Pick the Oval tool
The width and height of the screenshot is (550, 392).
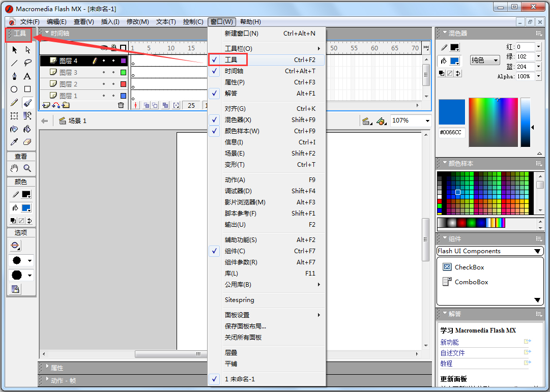14,89
